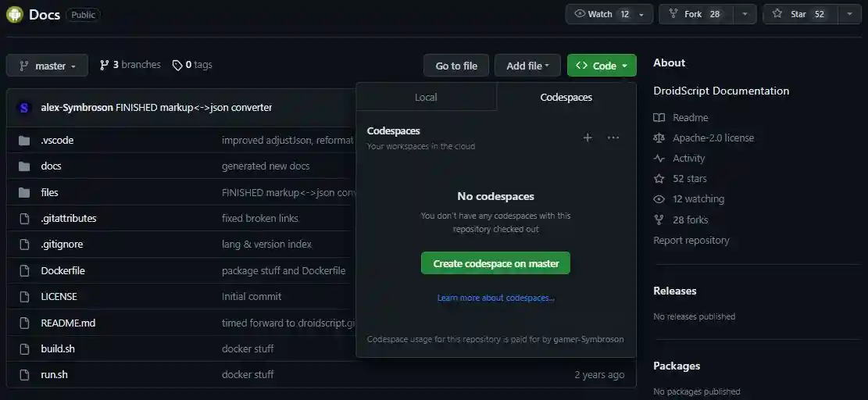Open the Activity link in About
868x400 pixels.
click(688, 159)
